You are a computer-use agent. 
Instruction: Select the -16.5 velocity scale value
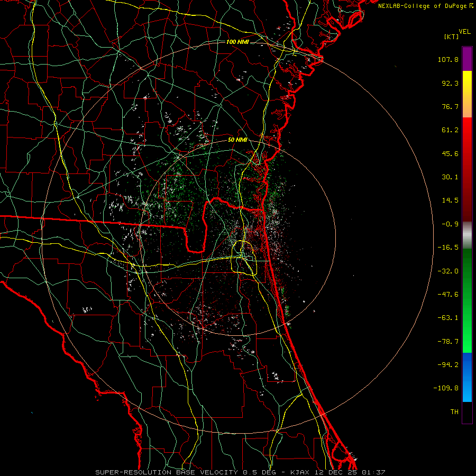(x=448, y=248)
